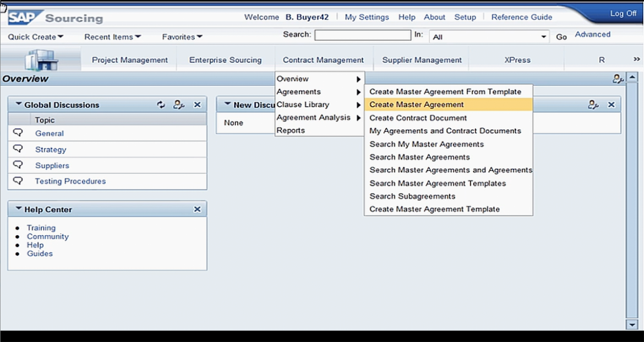Viewport: 644px width, 342px height.
Task: Close the Help Center panel
Action: 198,209
